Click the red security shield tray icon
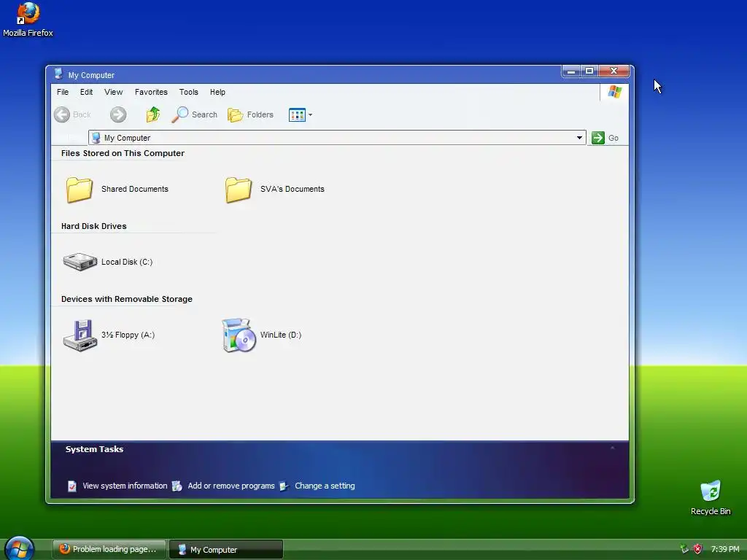Image resolution: width=747 pixels, height=560 pixels. [x=697, y=549]
